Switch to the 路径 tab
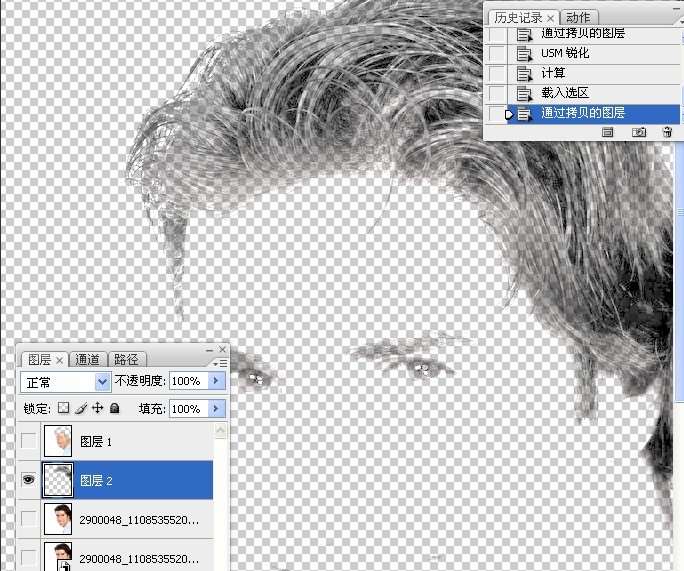684x571 pixels. pos(126,360)
